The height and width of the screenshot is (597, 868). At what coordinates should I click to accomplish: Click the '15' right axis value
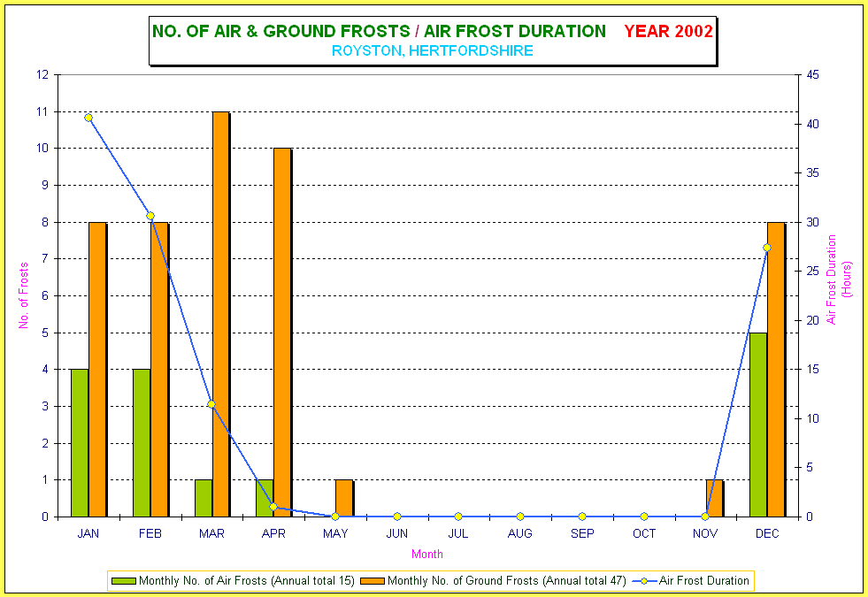pos(812,369)
